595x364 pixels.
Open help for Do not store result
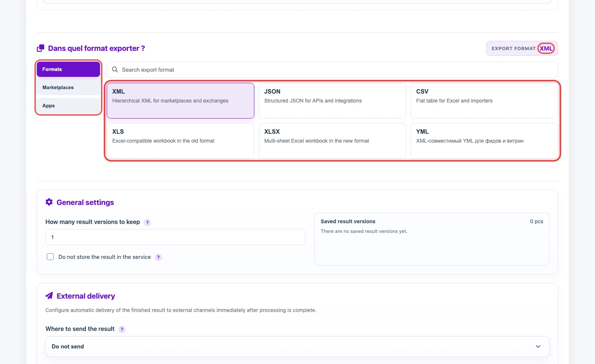[x=158, y=257]
